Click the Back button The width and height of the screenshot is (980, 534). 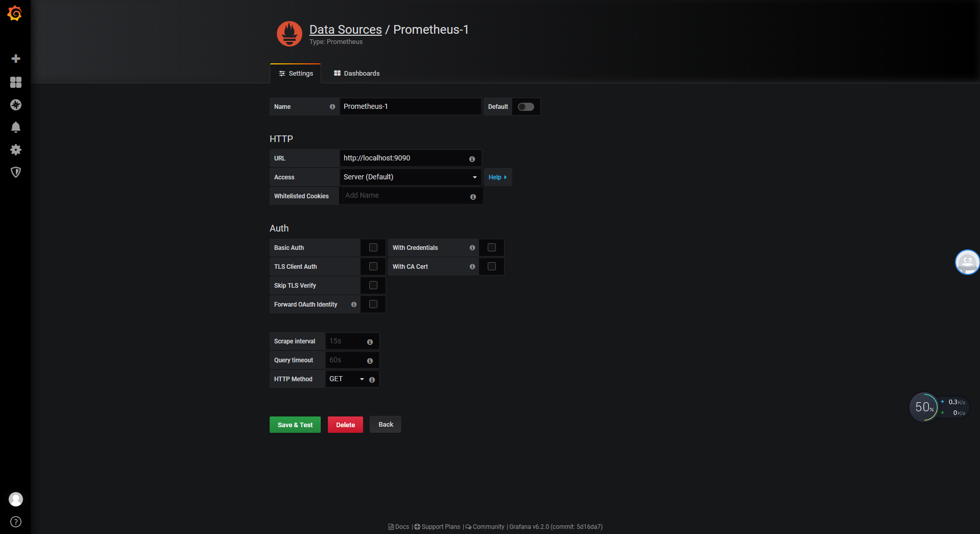tap(386, 425)
